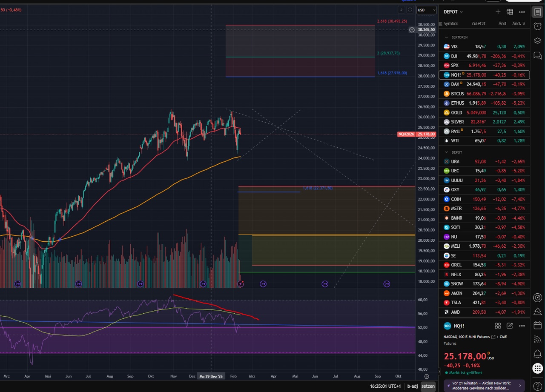Sort watchlist by 'Änd. %' column header
The image size is (545, 392).
pos(518,23)
